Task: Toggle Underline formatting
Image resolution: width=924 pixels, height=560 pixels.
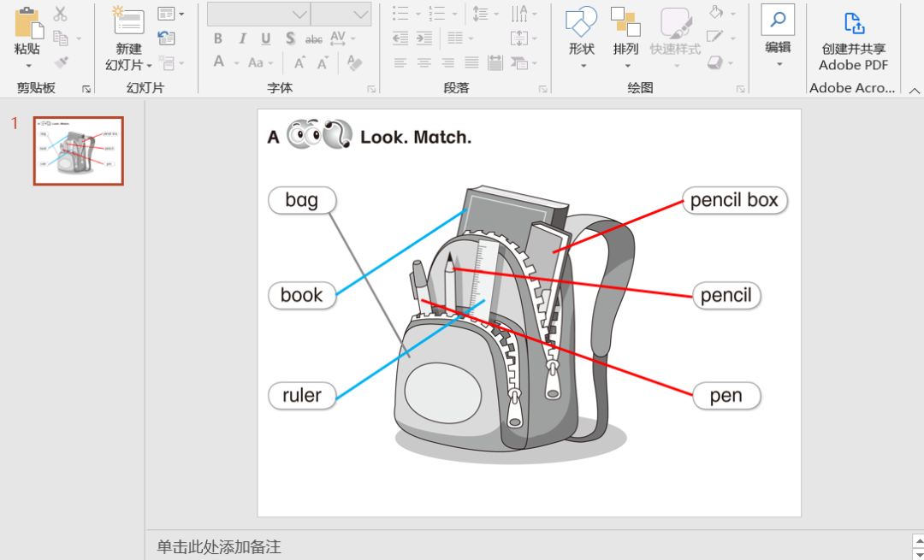Action: tap(266, 38)
